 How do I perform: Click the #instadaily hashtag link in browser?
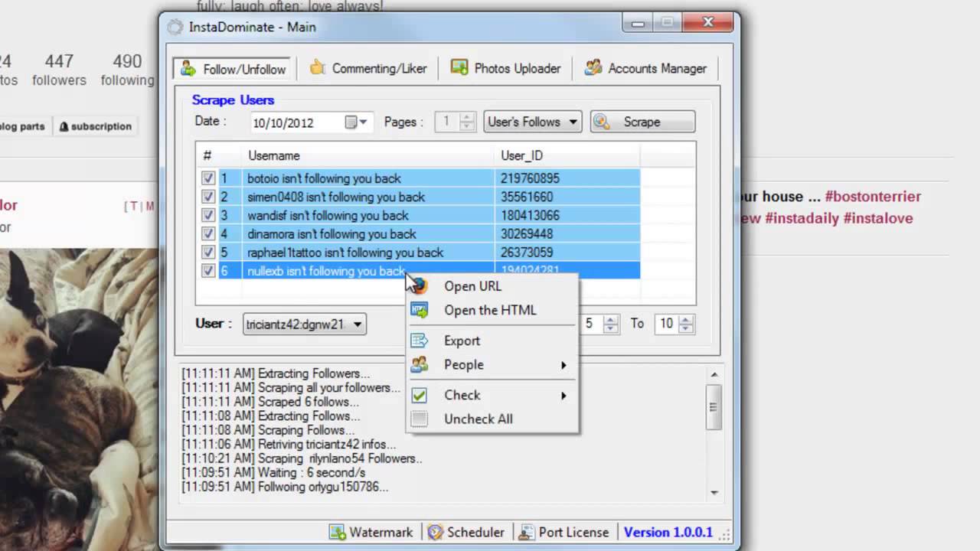point(802,218)
